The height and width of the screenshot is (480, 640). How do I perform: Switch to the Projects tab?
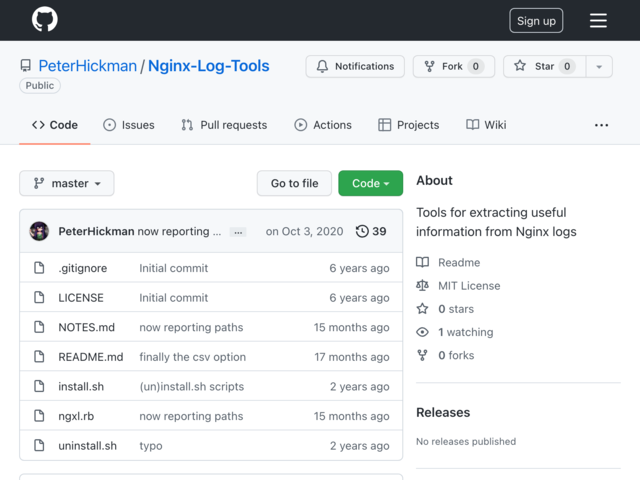click(409, 125)
